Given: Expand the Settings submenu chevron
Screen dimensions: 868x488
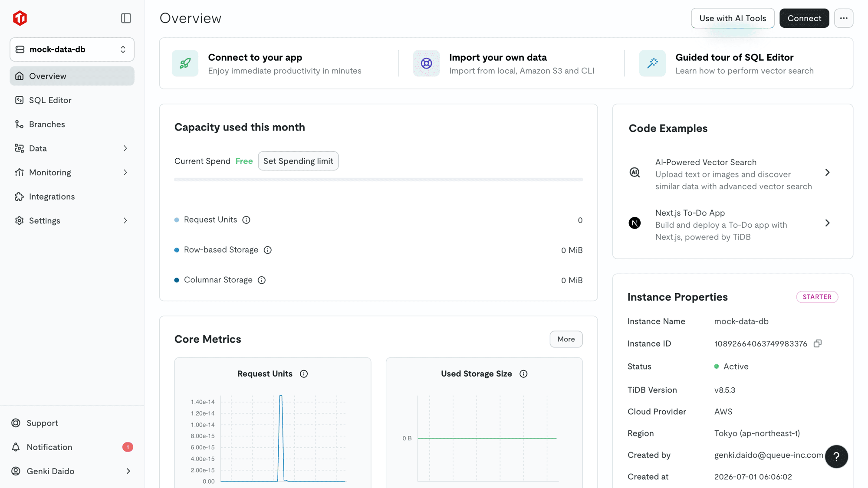Looking at the screenshot, I should (125, 221).
